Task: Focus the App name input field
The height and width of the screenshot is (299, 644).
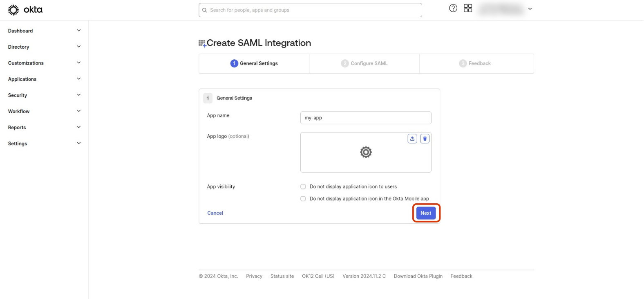Action: tap(366, 118)
